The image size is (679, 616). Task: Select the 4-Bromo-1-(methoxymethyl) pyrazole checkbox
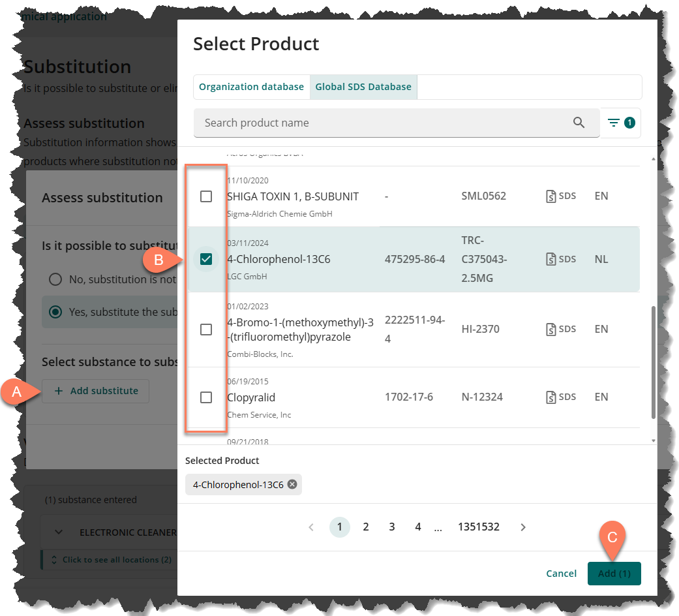(206, 330)
